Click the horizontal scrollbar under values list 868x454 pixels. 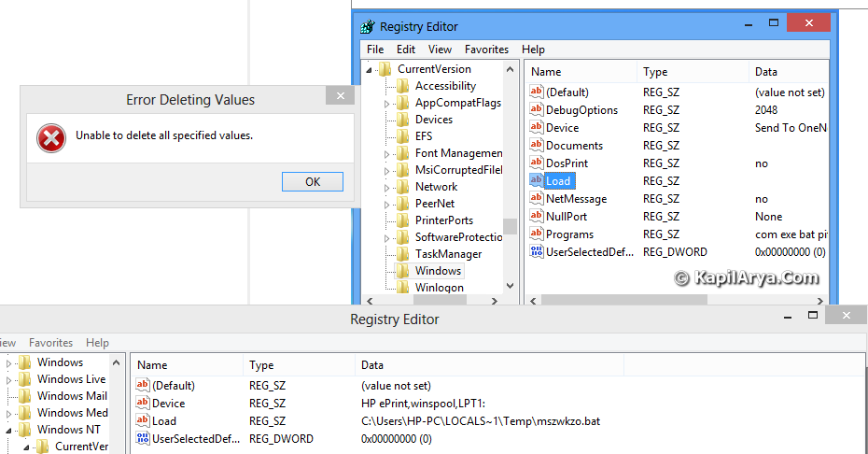pos(676,300)
